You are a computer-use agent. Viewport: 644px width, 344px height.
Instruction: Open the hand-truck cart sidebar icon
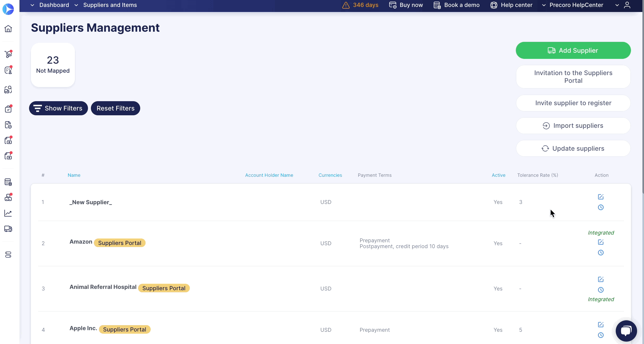[8, 54]
